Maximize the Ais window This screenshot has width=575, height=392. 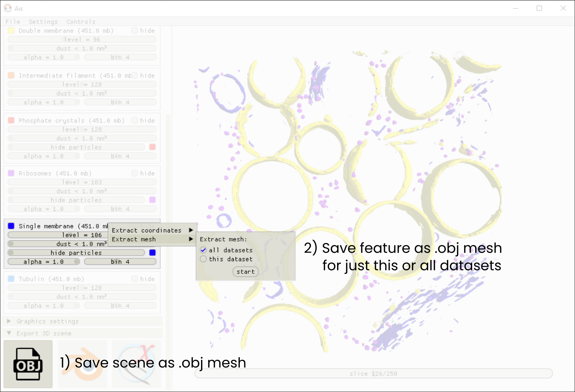tap(539, 8)
